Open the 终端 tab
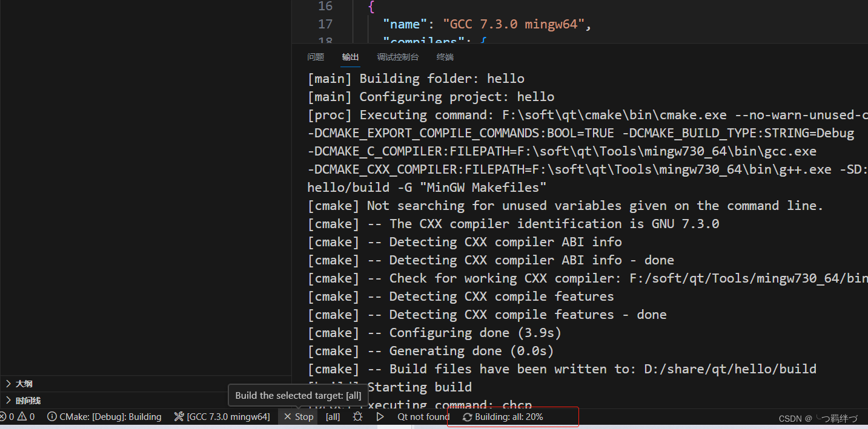The height and width of the screenshot is (429, 868). click(445, 57)
